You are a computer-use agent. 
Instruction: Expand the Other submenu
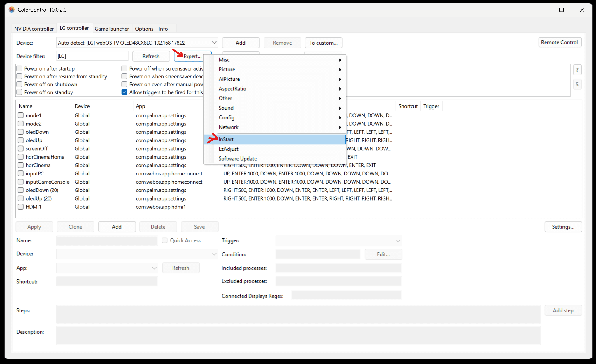(x=275, y=98)
